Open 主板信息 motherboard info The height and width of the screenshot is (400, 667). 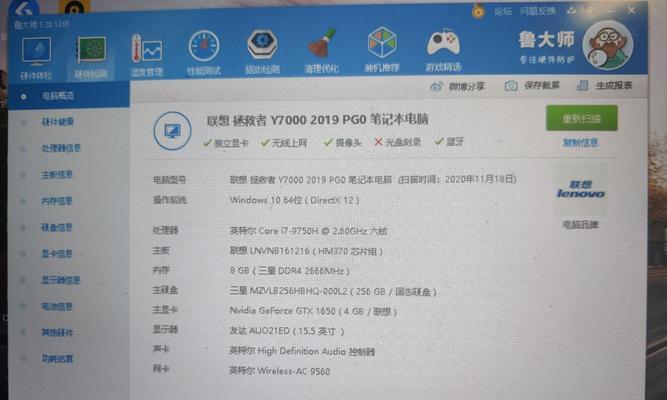click(x=57, y=174)
